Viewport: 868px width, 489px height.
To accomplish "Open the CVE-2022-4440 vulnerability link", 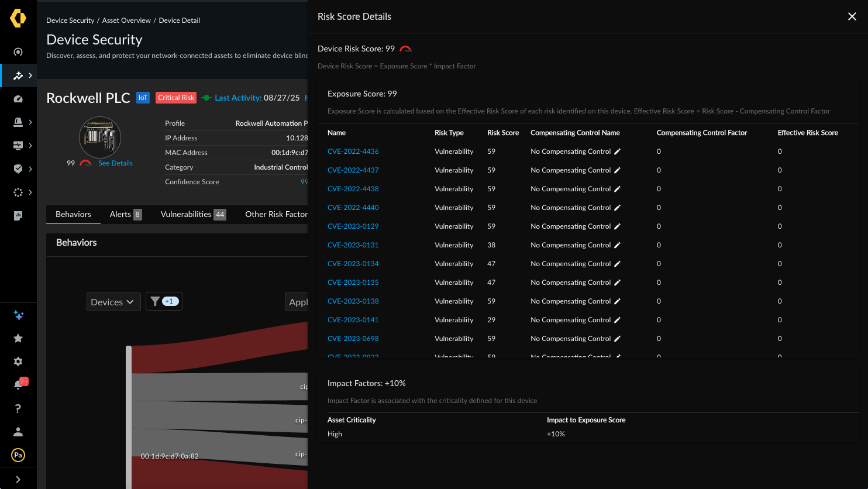I will [x=353, y=208].
